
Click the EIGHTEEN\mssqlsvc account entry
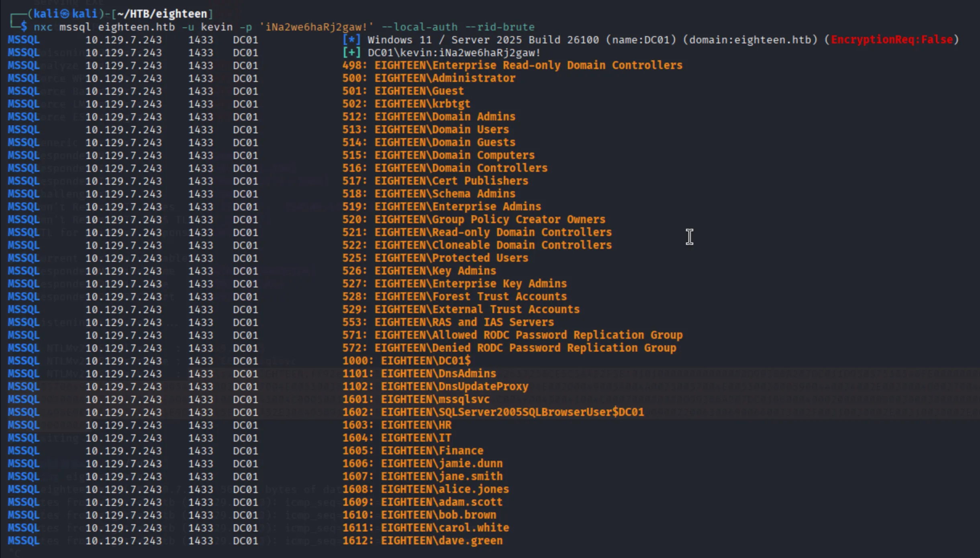435,399
